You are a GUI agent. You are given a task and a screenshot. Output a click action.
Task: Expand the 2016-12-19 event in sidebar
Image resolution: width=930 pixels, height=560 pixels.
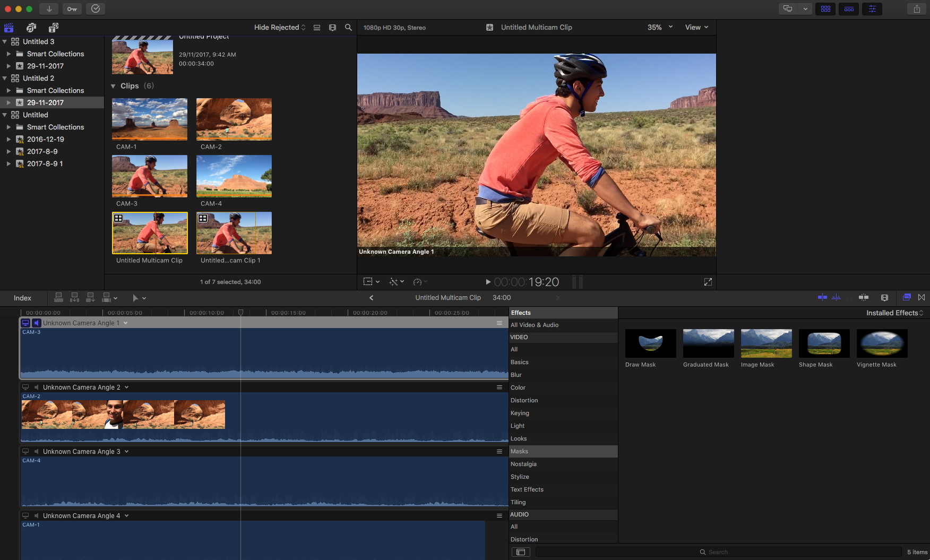[x=8, y=140]
